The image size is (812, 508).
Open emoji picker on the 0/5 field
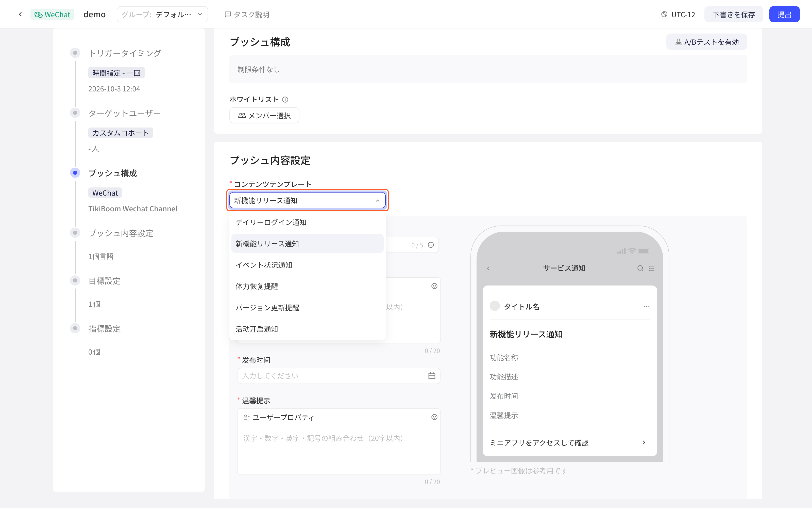431,245
